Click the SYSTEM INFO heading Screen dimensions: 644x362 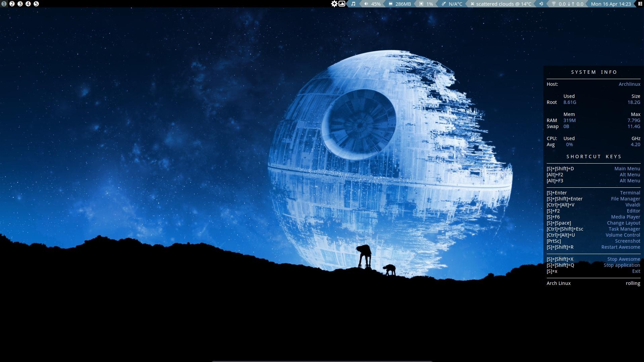pos(594,72)
